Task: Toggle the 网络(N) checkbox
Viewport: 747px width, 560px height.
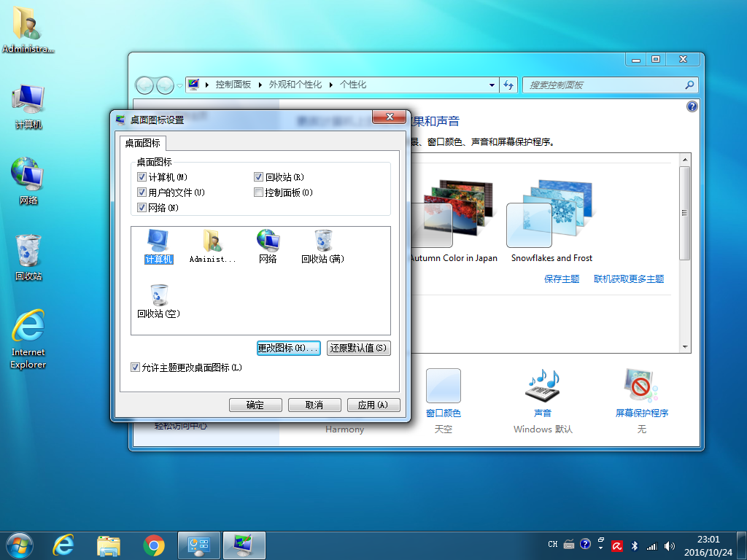Action: pyautogui.click(x=142, y=208)
